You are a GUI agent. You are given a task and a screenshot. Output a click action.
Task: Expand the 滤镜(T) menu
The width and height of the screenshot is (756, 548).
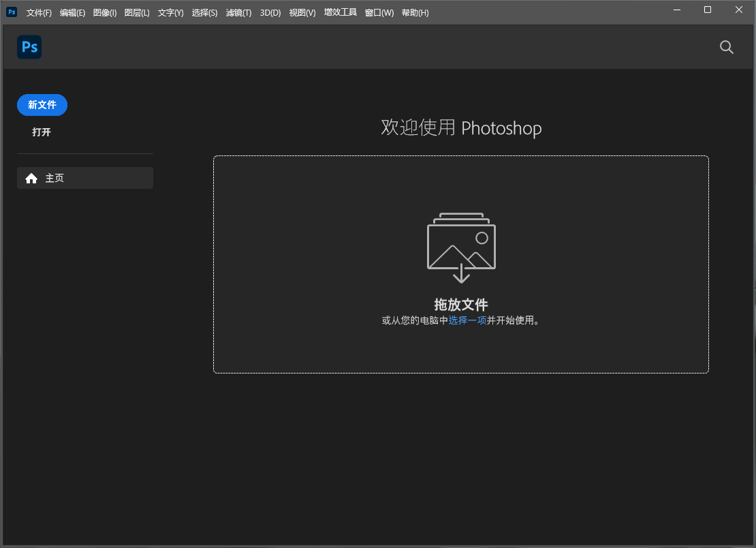pyautogui.click(x=238, y=13)
